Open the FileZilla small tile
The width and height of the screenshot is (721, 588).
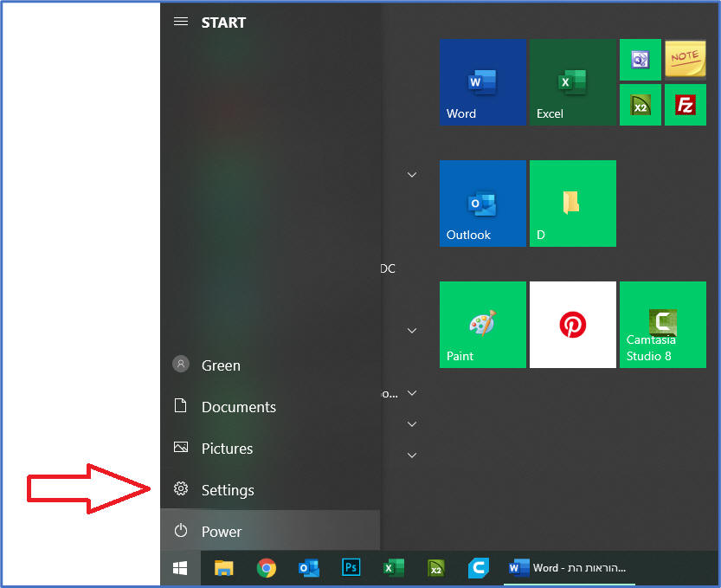coord(685,105)
